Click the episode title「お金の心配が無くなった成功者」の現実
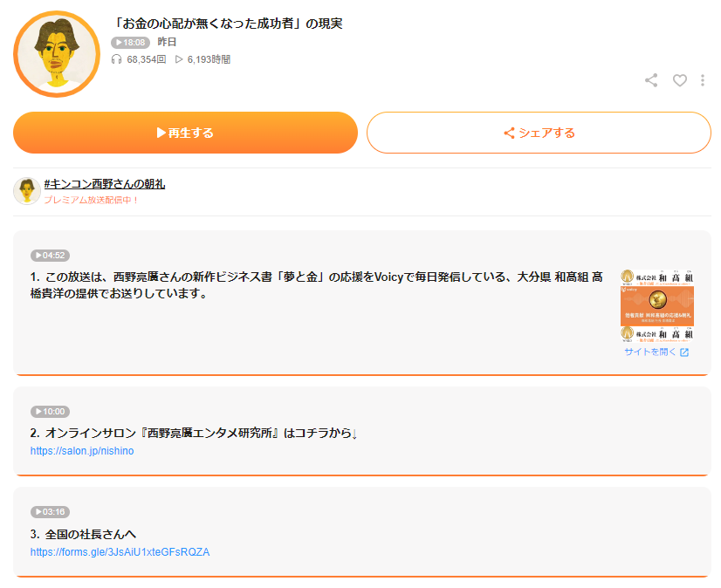 (228, 24)
